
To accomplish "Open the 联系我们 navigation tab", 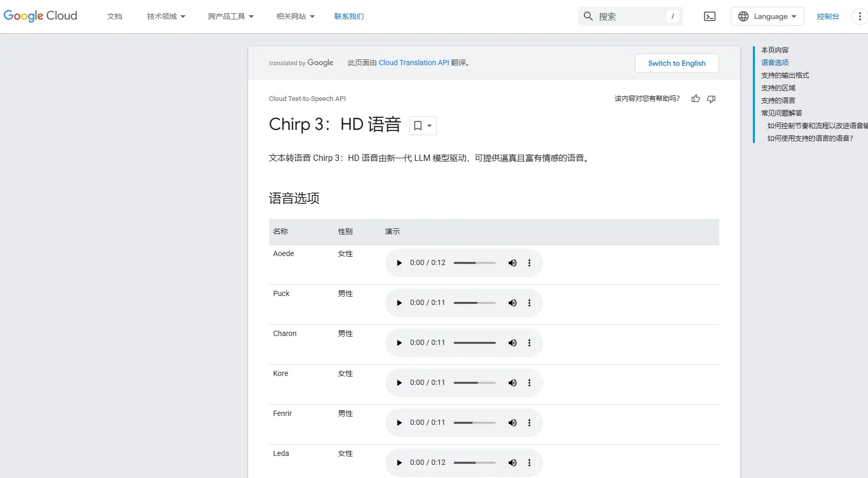I will (x=349, y=16).
